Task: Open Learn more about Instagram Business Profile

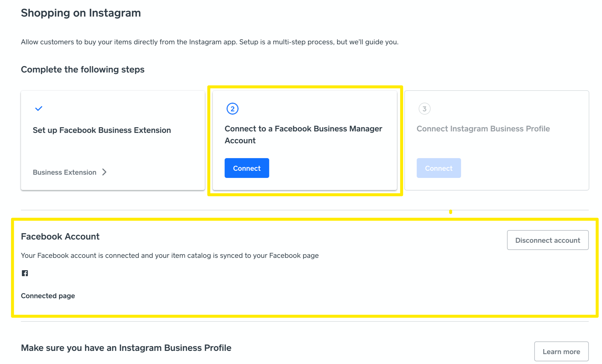Action: pyautogui.click(x=561, y=351)
